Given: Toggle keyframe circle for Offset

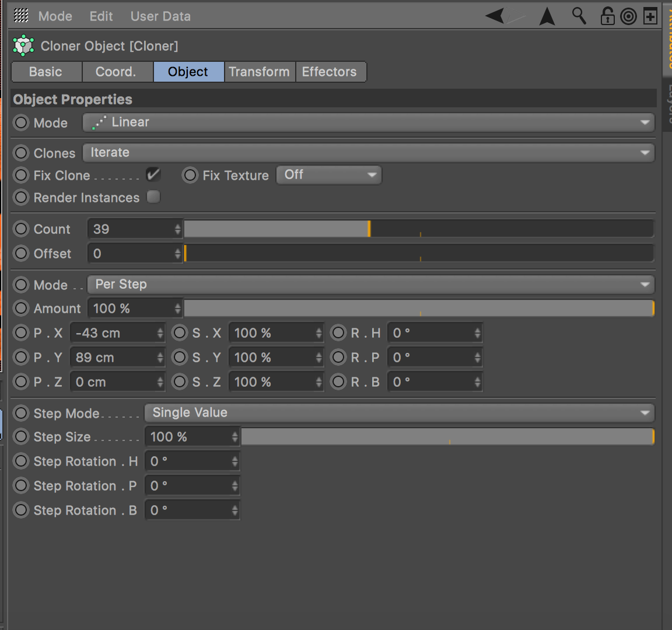Looking at the screenshot, I should (20, 253).
